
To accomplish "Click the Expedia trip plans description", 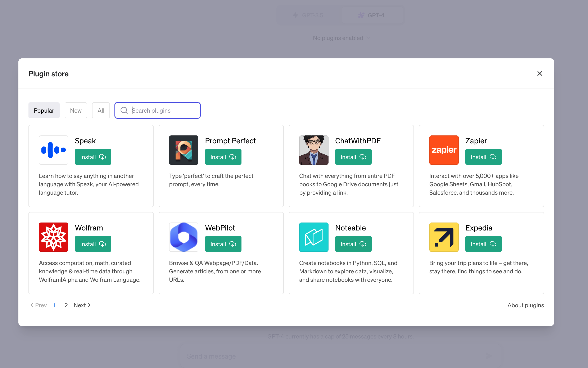I will [x=479, y=267].
